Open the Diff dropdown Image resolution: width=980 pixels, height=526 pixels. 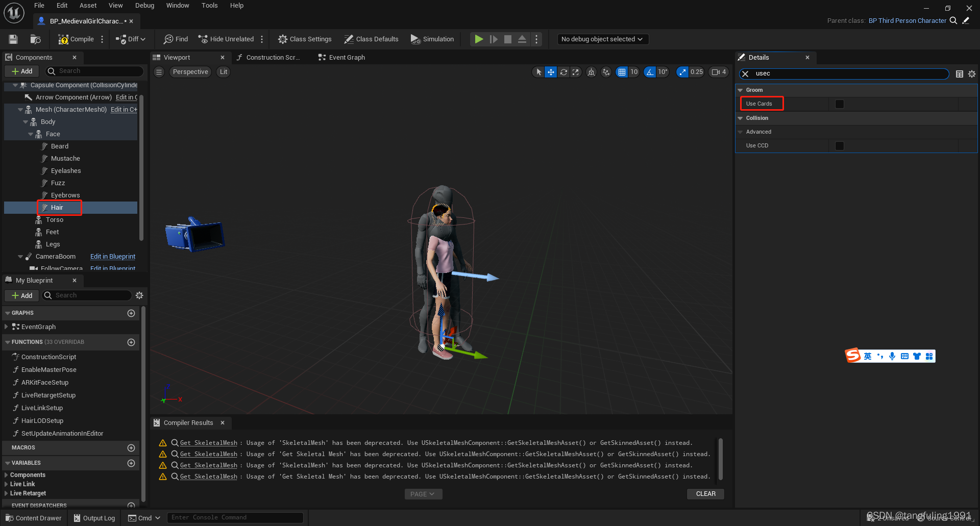tap(131, 39)
